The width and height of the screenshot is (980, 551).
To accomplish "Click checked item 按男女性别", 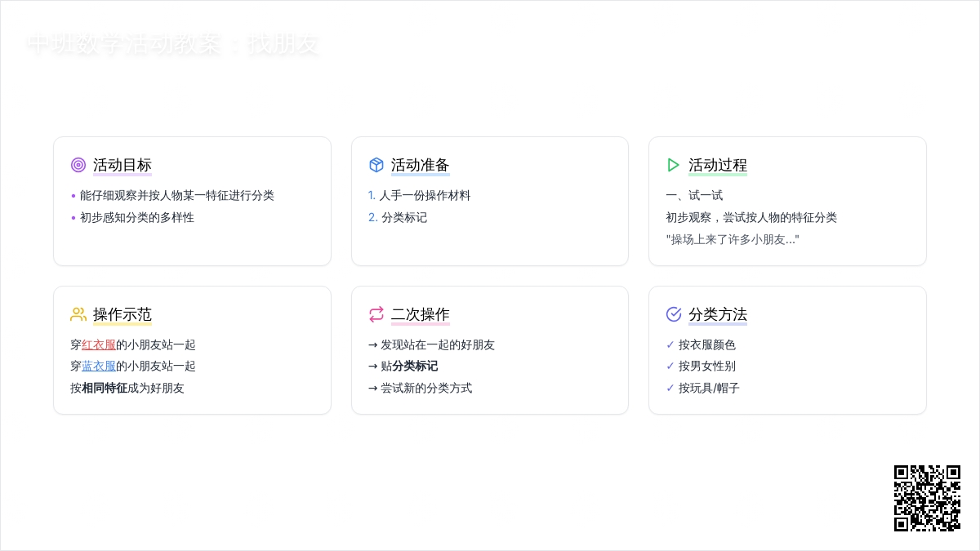I will (701, 366).
